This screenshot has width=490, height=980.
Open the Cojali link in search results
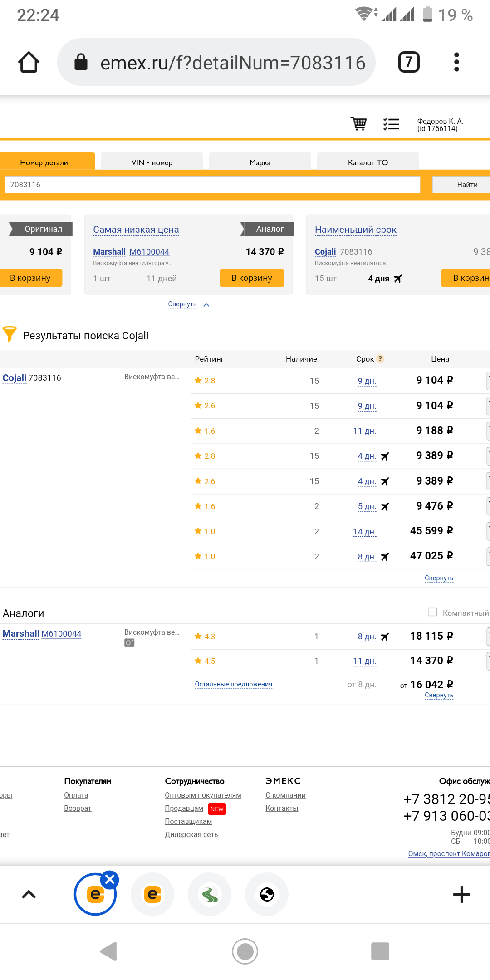[x=15, y=378]
